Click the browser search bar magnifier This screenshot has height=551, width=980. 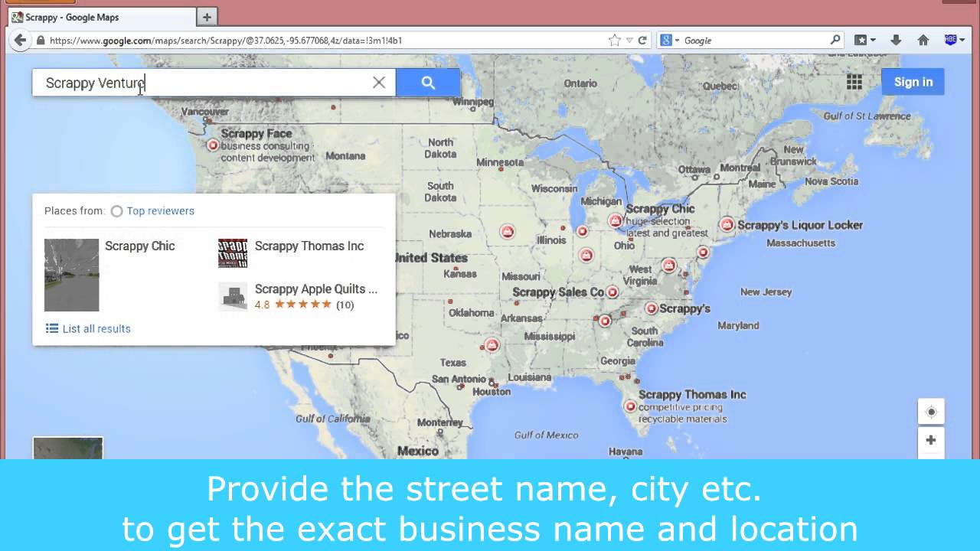tap(835, 41)
